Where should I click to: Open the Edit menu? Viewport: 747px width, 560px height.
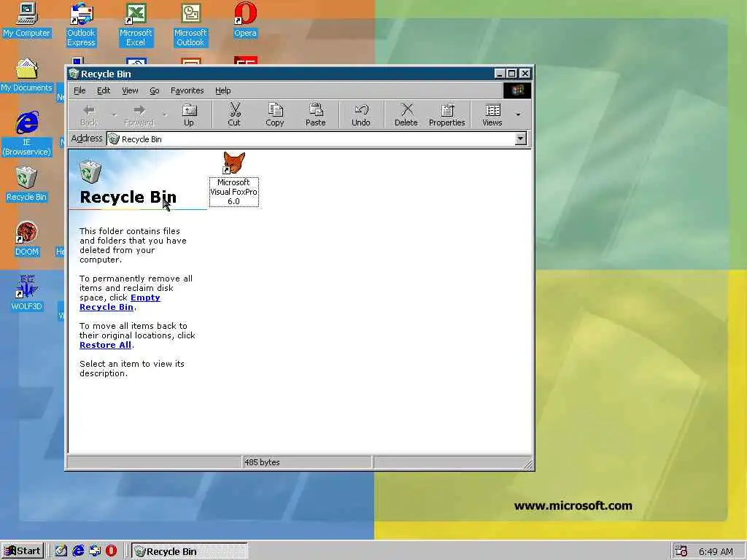[104, 90]
